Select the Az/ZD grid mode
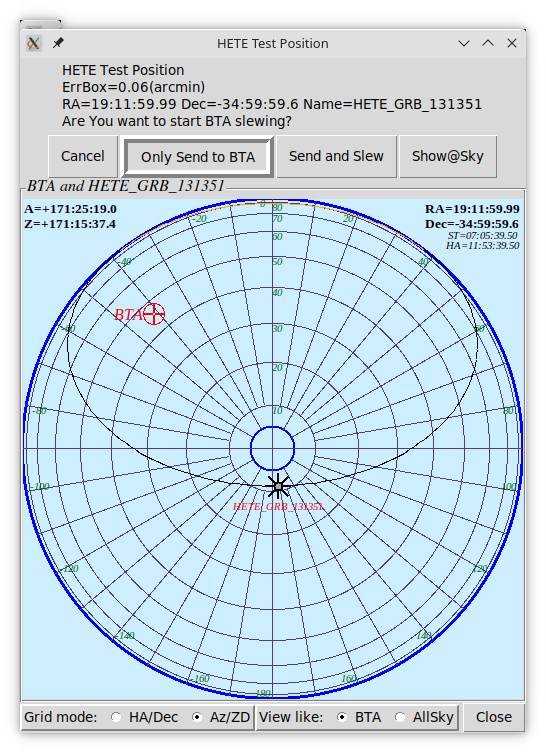Screen dimensions: 546x753 pyautogui.click(x=196, y=717)
